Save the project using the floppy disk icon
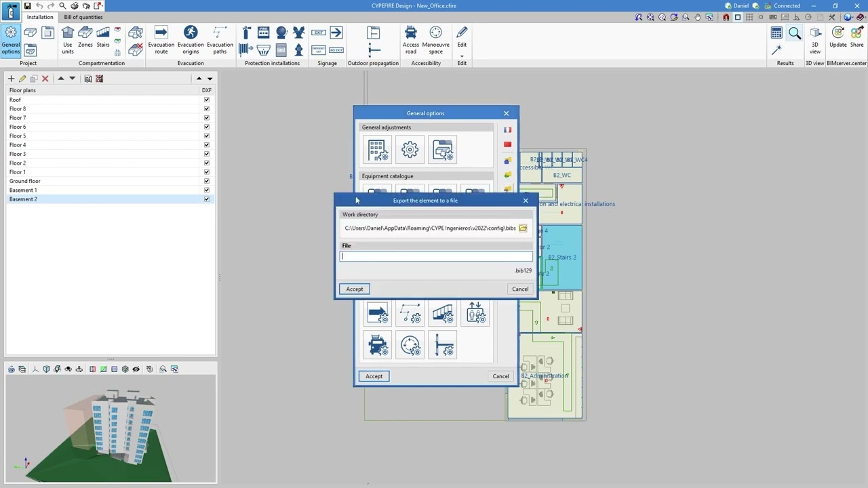The height and width of the screenshot is (488, 868). tap(28, 5)
